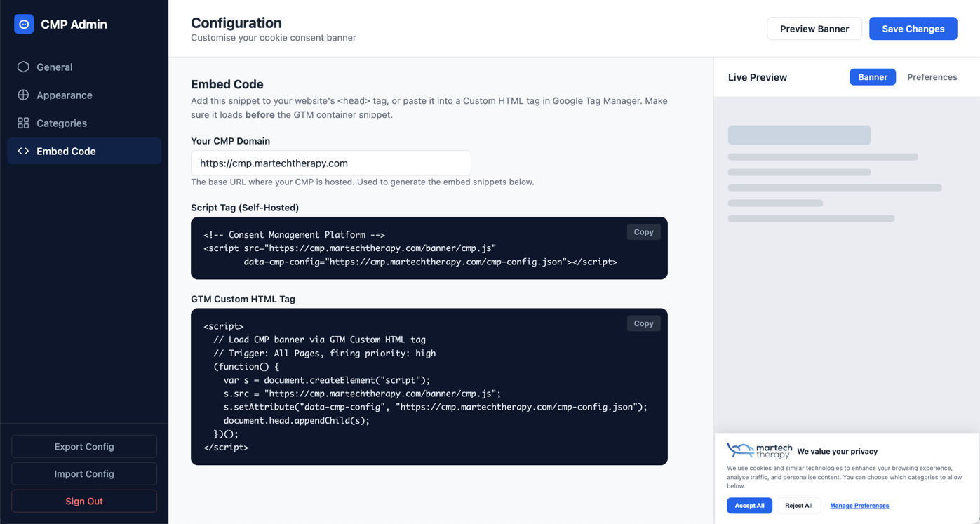Click 'Customise your cookie consent banner' subtitle
The height and width of the screenshot is (524, 980).
coord(274,38)
